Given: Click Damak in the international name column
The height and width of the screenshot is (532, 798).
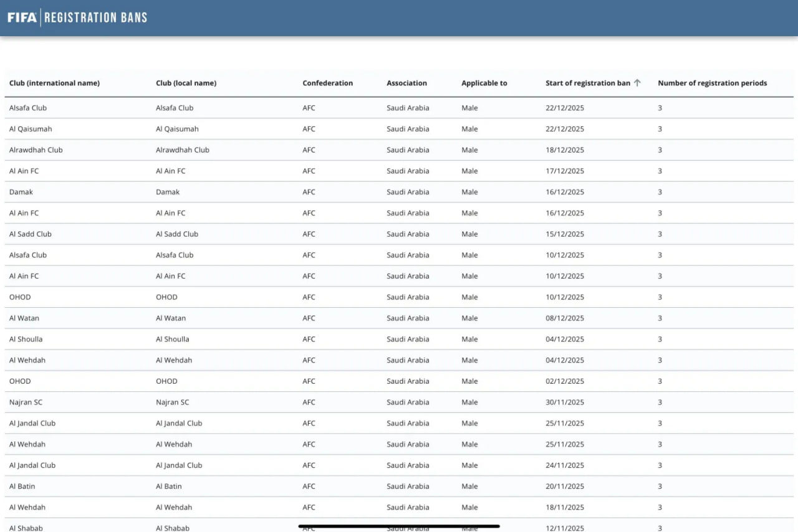Looking at the screenshot, I should tap(21, 192).
